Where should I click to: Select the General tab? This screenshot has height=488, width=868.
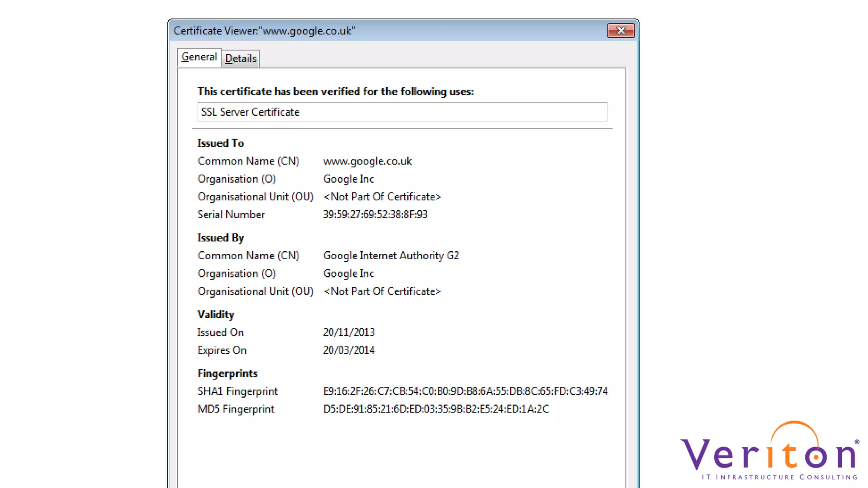click(x=199, y=57)
